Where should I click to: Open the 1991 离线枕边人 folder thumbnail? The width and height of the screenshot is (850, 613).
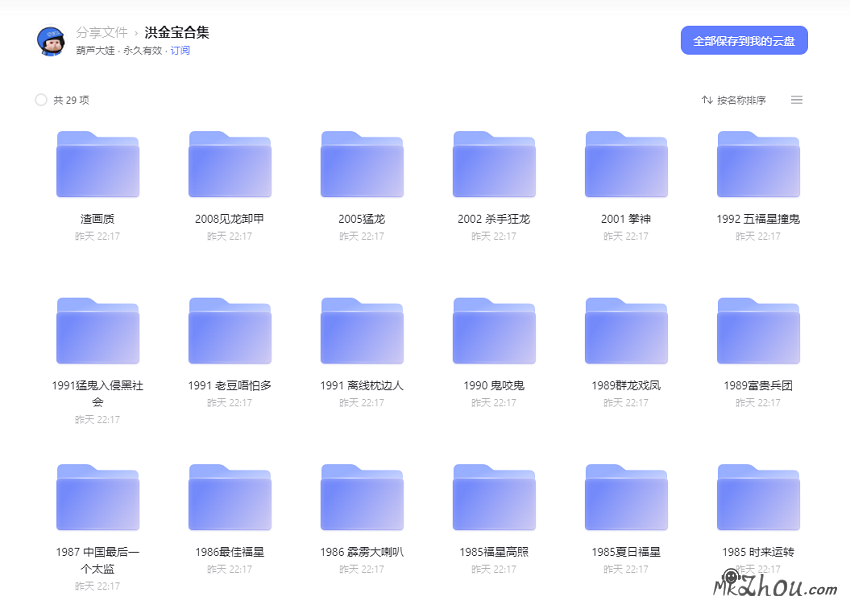[362, 331]
